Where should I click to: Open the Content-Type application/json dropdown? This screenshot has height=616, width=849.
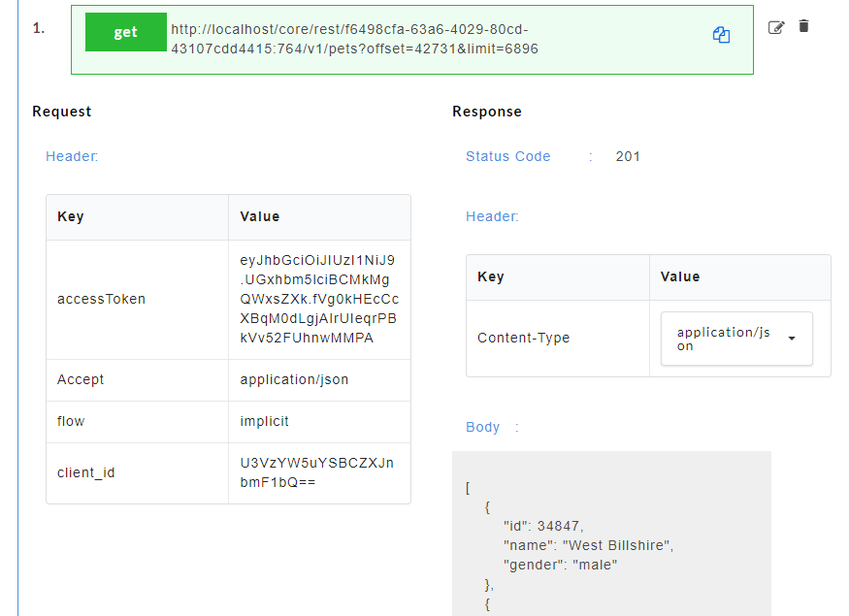(736, 339)
